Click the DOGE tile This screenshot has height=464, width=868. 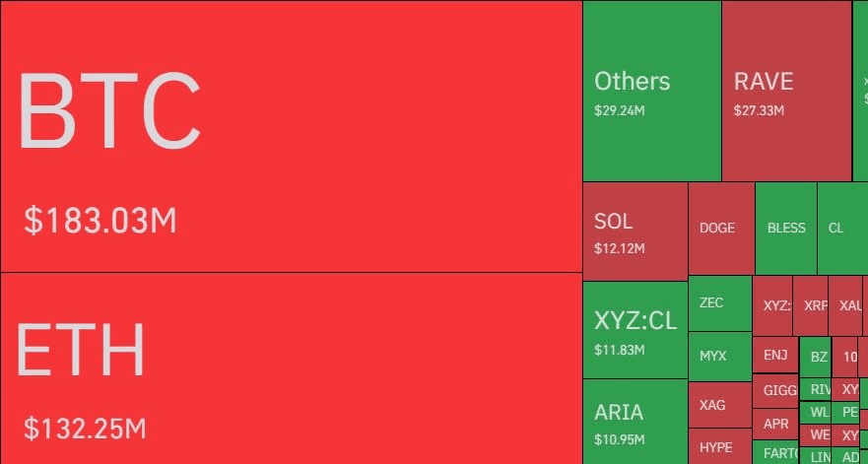(x=720, y=229)
